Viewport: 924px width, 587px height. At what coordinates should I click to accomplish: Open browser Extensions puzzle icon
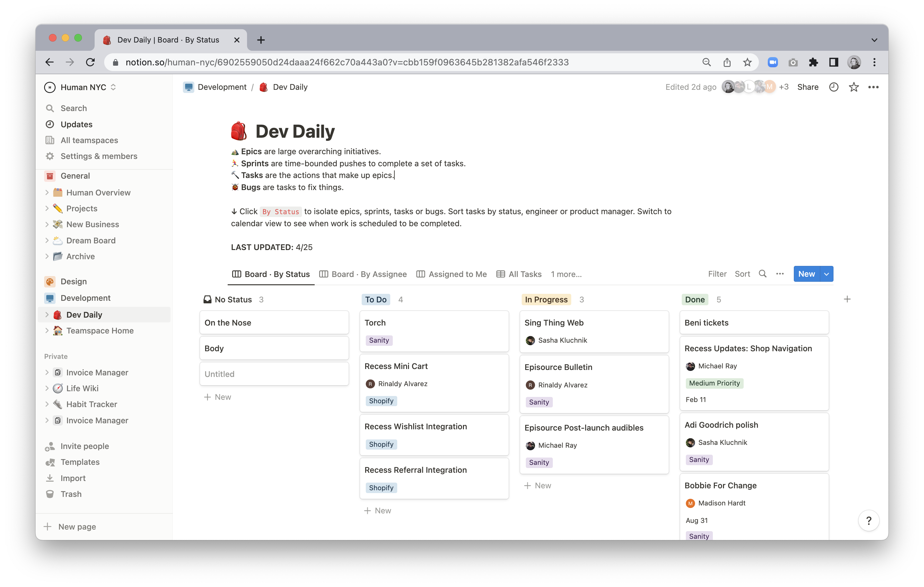tap(813, 62)
